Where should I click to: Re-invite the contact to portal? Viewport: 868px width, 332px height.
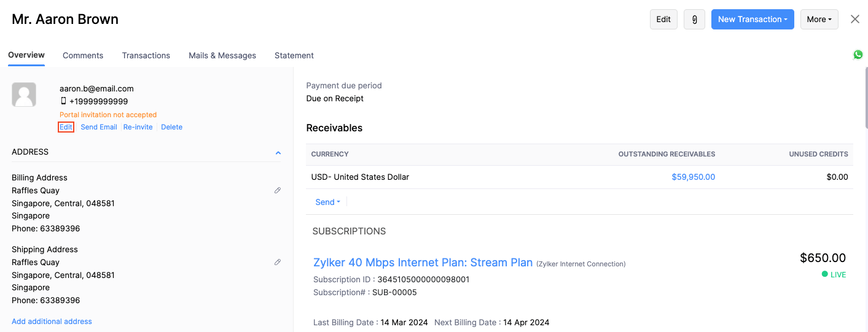(138, 127)
